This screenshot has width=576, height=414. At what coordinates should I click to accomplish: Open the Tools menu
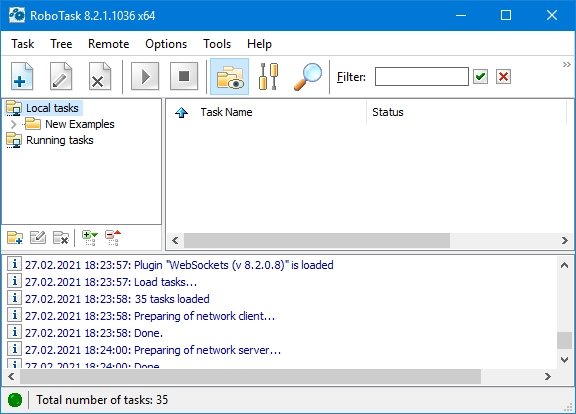point(217,44)
